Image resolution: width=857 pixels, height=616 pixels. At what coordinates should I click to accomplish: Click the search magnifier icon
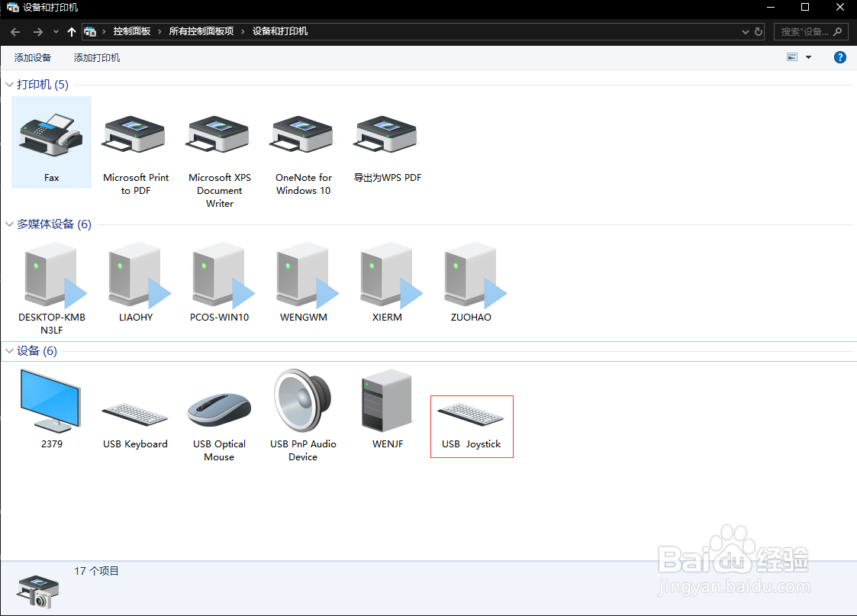837,32
